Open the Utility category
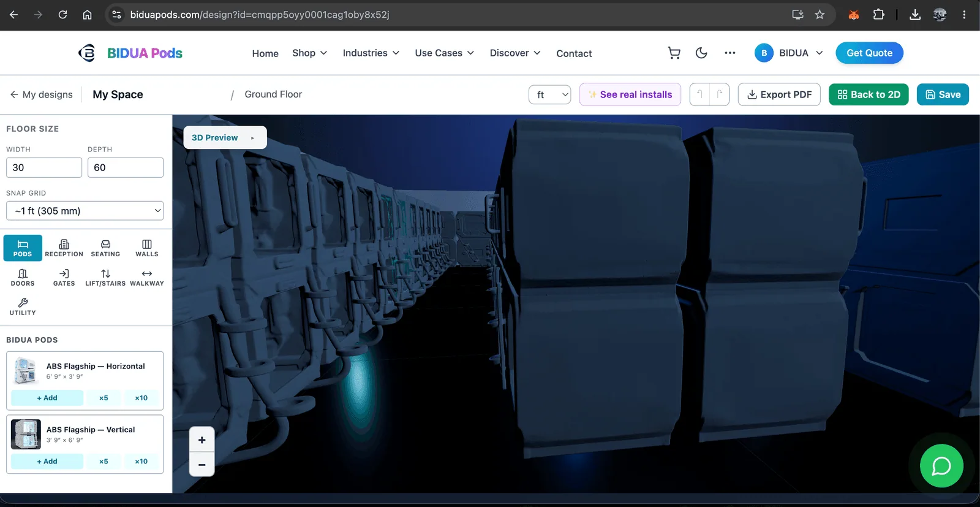Viewport: 980px width, 507px height. click(23, 307)
